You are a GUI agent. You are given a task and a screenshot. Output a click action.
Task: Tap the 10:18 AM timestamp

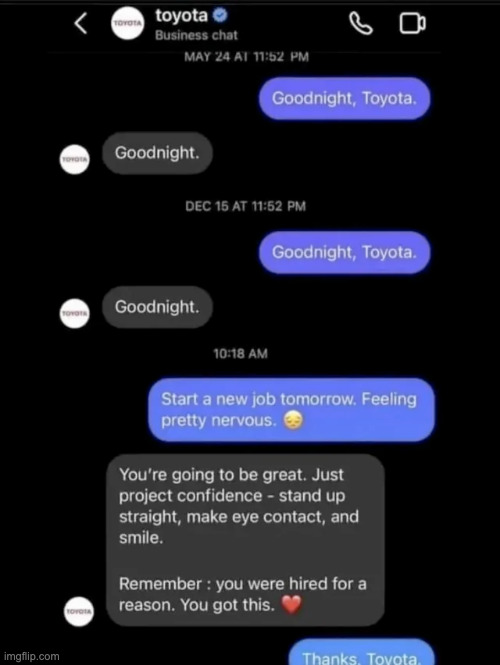[x=240, y=354]
